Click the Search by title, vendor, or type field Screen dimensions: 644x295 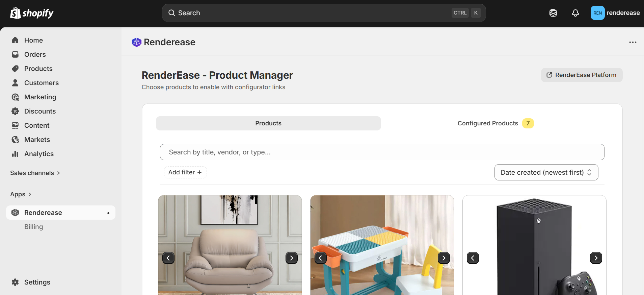(382, 152)
